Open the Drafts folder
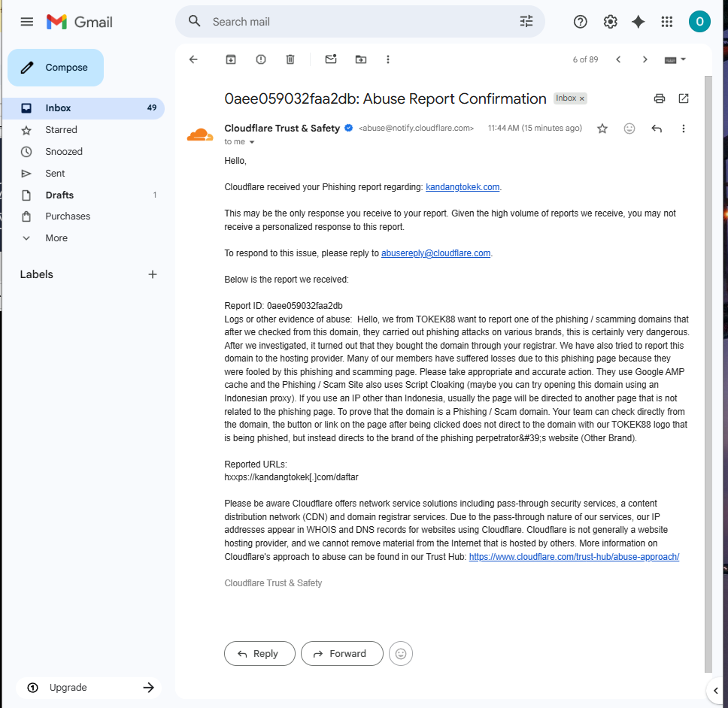Screen dimensions: 728x708 click(83, 195)
